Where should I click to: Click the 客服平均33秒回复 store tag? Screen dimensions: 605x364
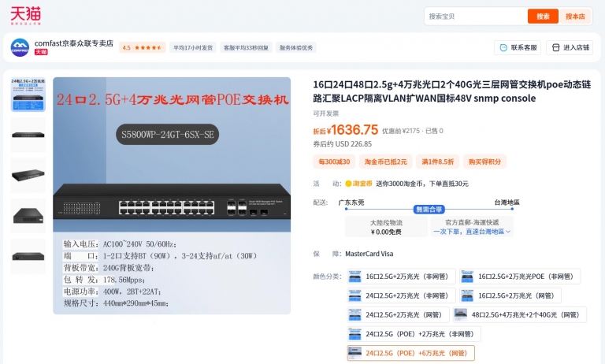click(246, 48)
